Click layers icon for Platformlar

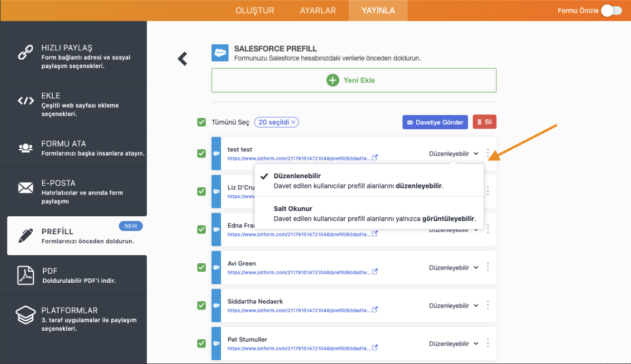click(25, 315)
